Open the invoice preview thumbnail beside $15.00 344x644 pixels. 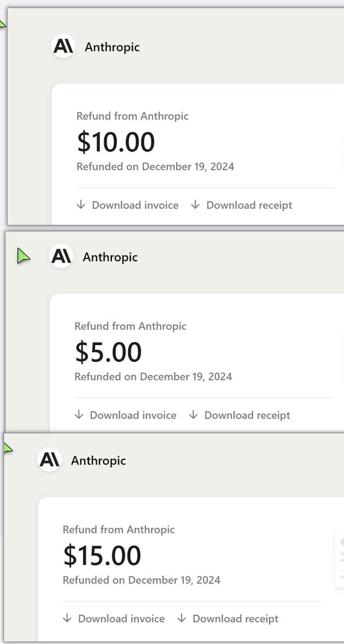(339, 559)
